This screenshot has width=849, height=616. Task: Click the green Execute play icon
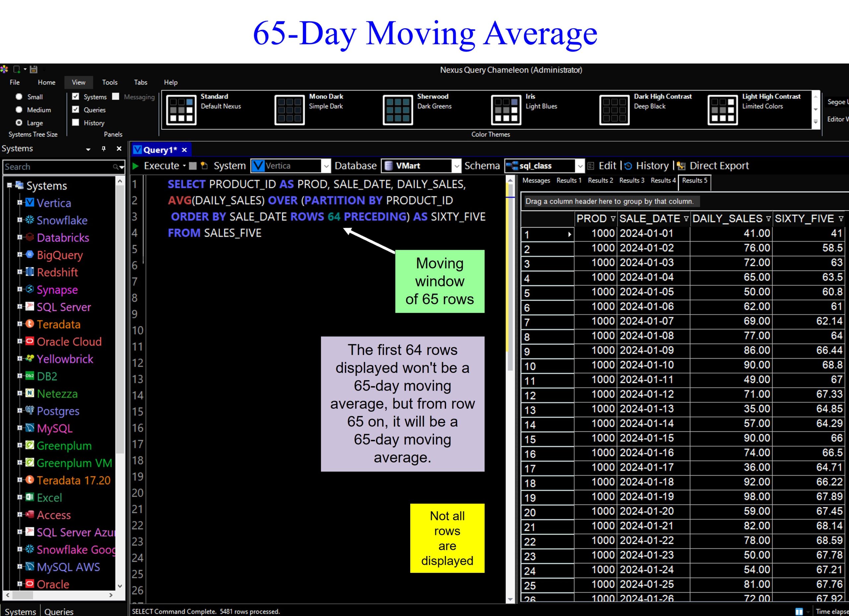coord(136,166)
